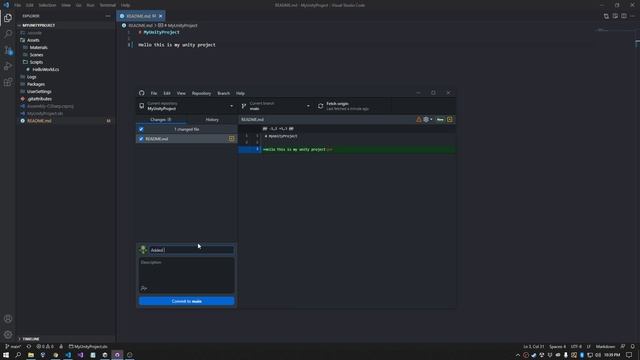
Task: Expand the Scenes folder
Action: tap(36, 55)
